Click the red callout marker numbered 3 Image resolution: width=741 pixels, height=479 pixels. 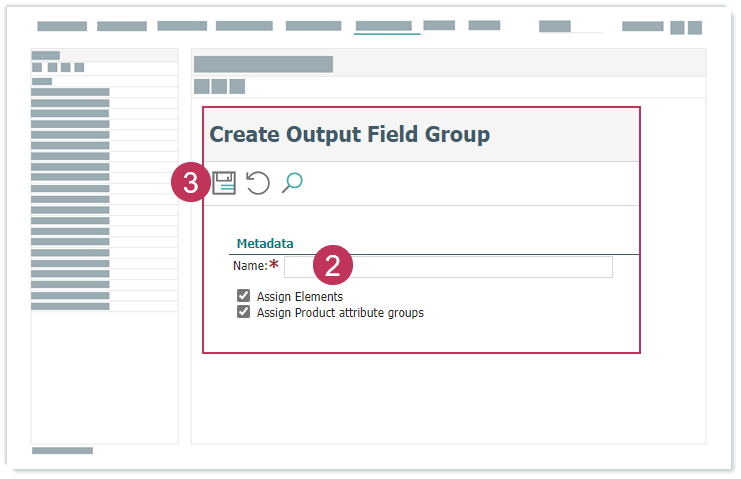pos(190,184)
